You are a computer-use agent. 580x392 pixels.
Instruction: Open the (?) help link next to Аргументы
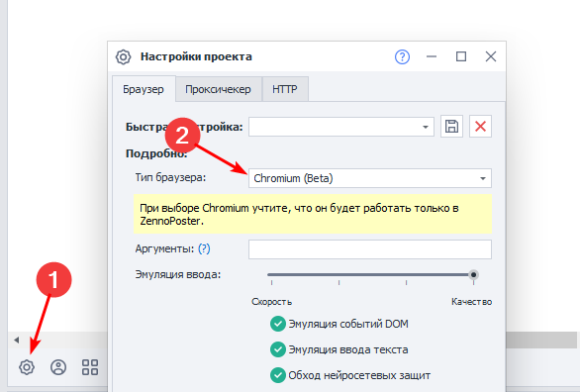coord(204,248)
